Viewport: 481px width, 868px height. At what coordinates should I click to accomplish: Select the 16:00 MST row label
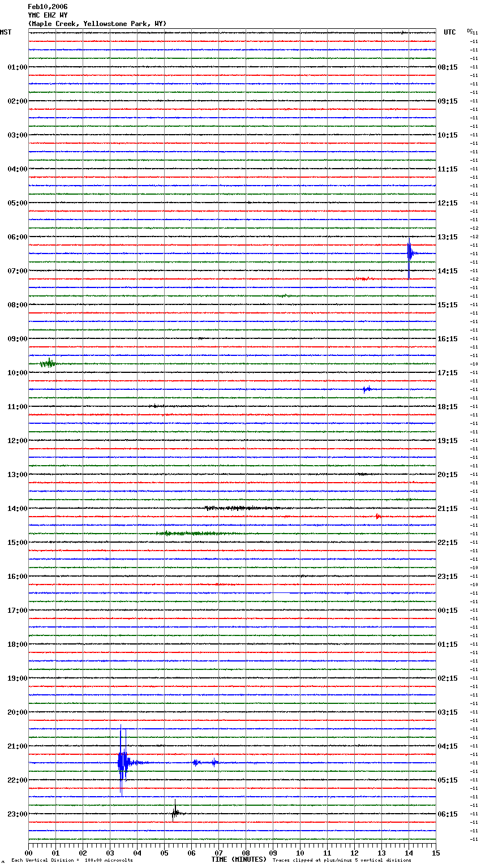point(18,577)
